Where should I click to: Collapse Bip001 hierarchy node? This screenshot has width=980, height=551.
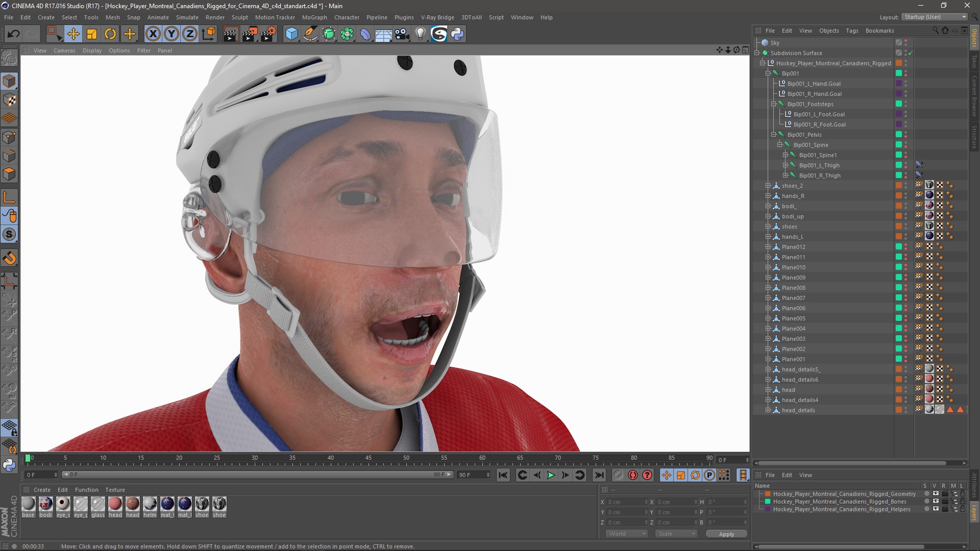tap(768, 73)
